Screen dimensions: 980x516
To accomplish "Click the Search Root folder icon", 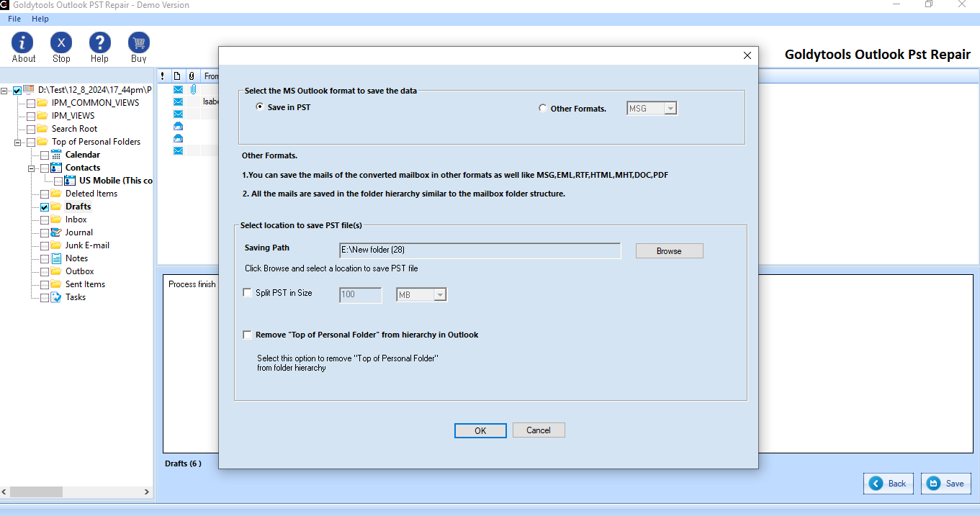I will point(42,129).
